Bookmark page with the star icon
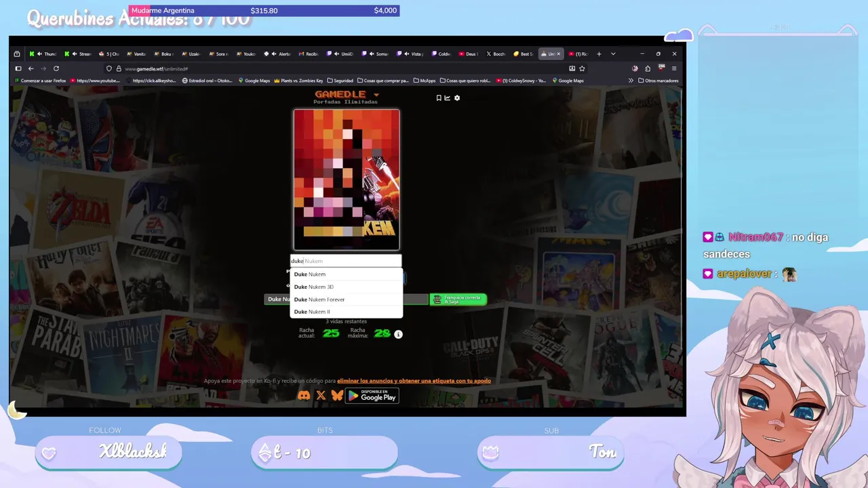The width and height of the screenshot is (868, 488). click(582, 68)
